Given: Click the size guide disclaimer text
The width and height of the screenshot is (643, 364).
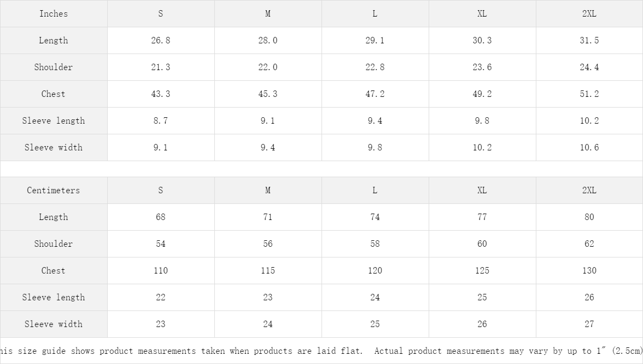Looking at the screenshot, I should pos(322,351).
